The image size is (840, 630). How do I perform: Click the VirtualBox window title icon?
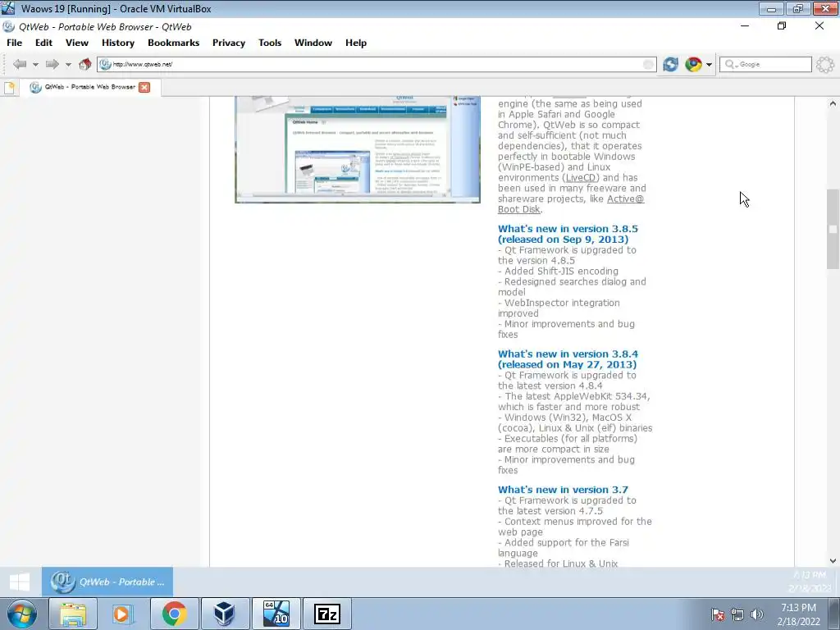point(8,8)
